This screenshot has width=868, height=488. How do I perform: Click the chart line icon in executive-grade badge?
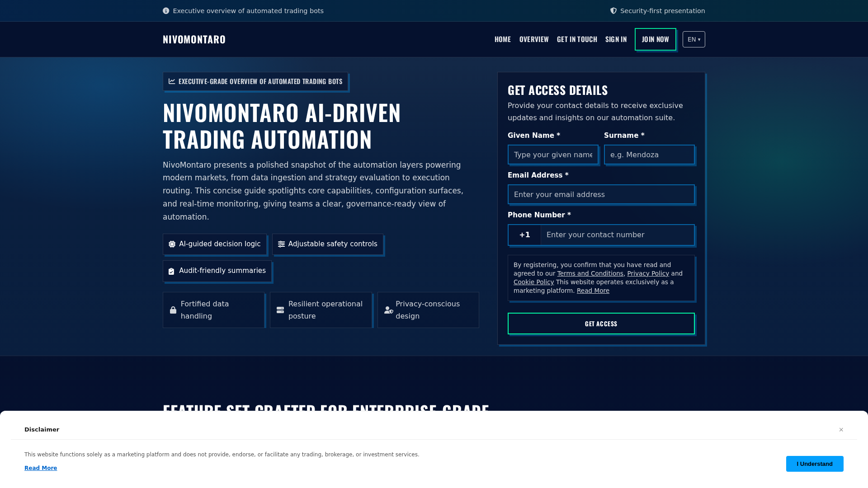(172, 81)
